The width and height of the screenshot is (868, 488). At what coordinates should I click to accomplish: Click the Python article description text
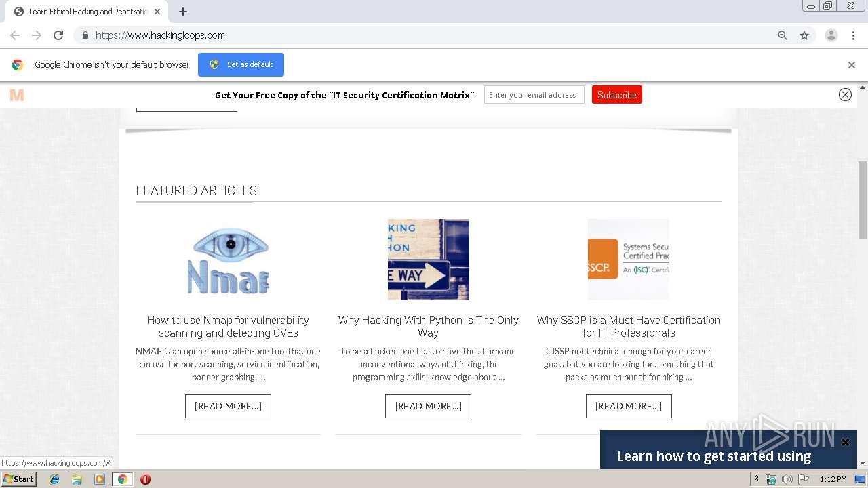[429, 364]
